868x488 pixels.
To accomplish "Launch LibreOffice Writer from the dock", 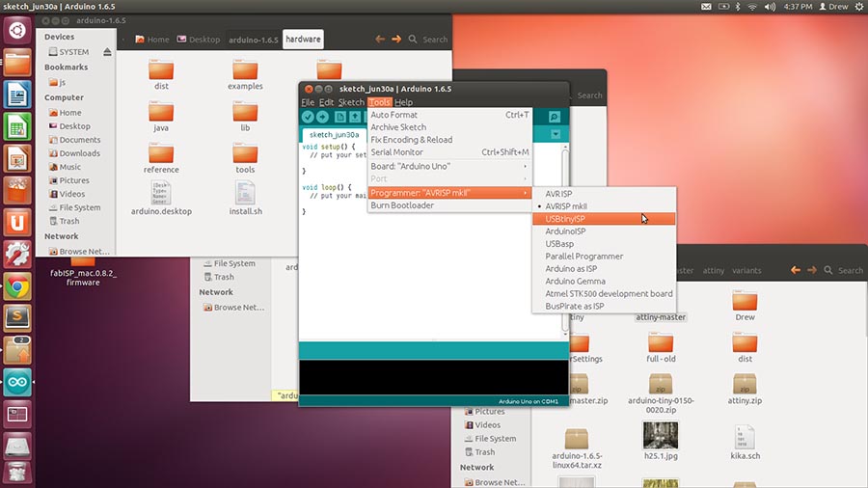I will [x=17, y=95].
